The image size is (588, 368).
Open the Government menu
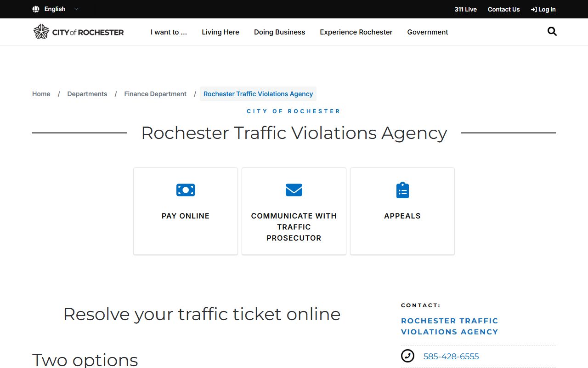point(428,32)
